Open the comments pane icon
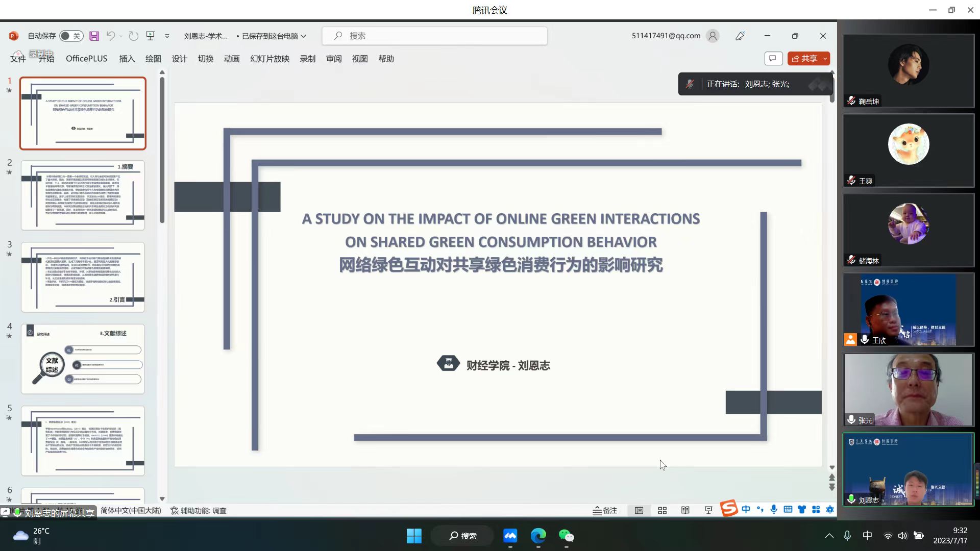 pyautogui.click(x=773, y=59)
